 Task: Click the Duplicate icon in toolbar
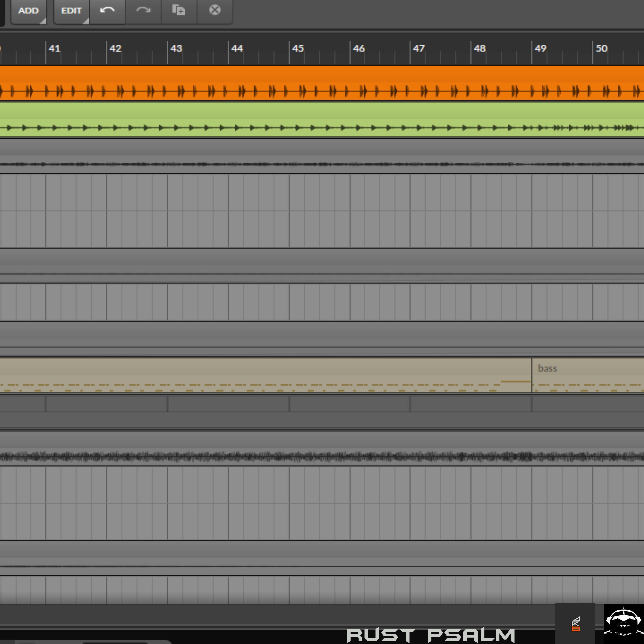[179, 10]
